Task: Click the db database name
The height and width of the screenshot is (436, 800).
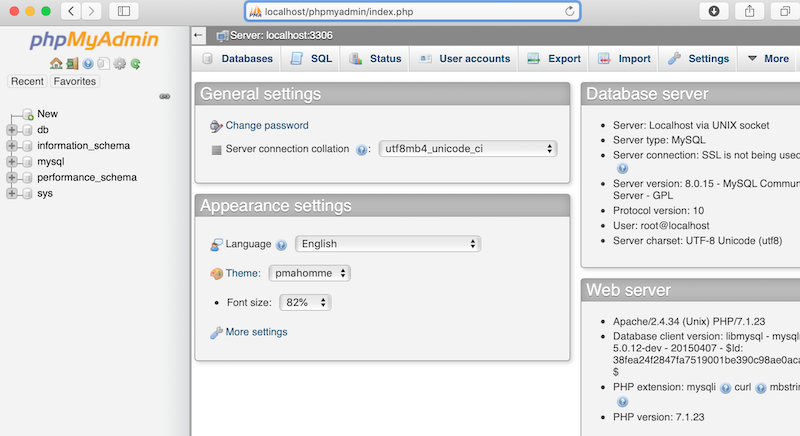Action: pos(43,130)
